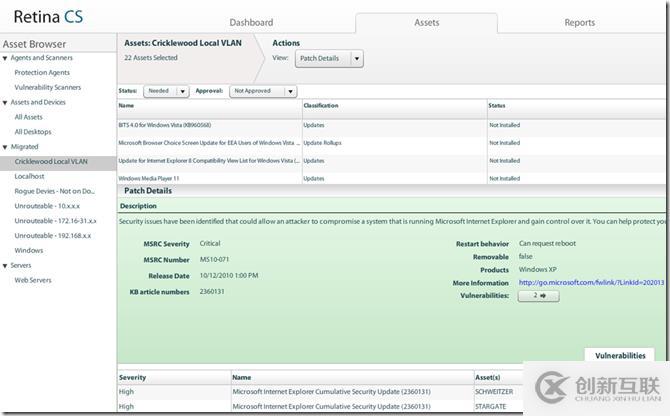Select Web Servers under Servers

(33, 280)
